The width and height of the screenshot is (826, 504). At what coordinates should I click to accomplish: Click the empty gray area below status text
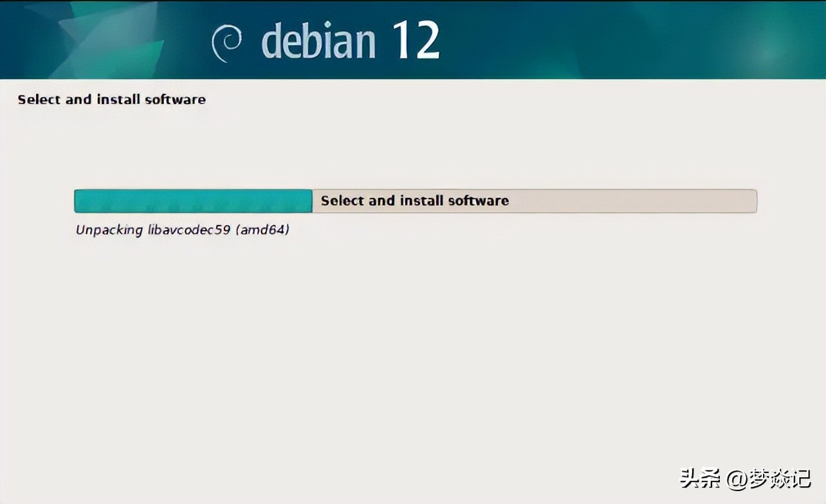412,354
